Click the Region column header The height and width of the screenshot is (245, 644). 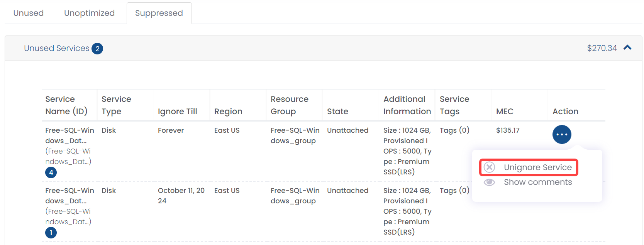[228, 112]
